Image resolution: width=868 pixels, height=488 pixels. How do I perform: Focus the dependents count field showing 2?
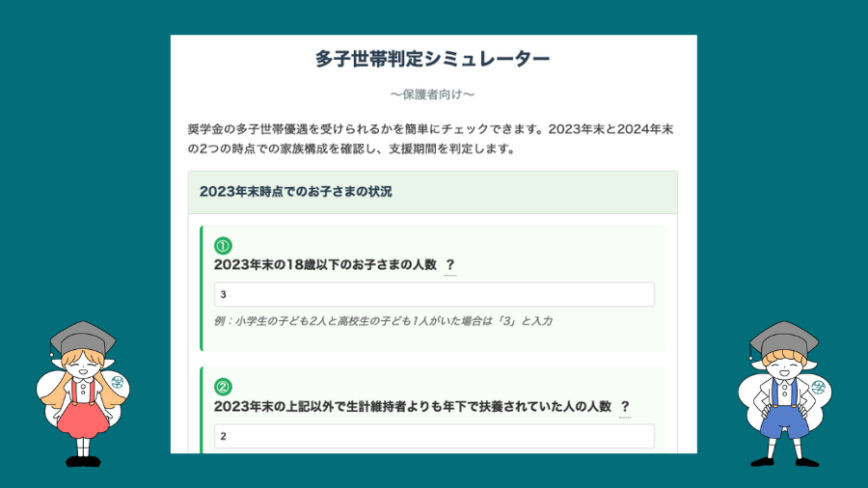[434, 436]
